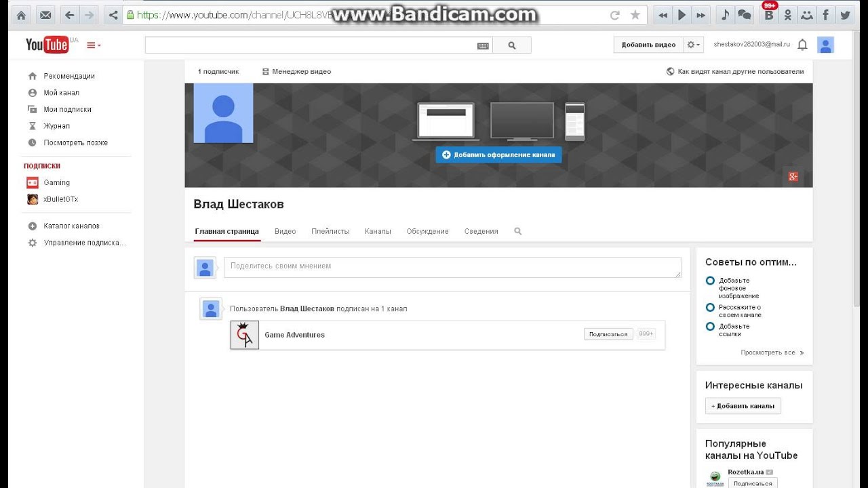The image size is (868, 488).
Task: Click the YouTube logo
Action: [x=47, y=45]
